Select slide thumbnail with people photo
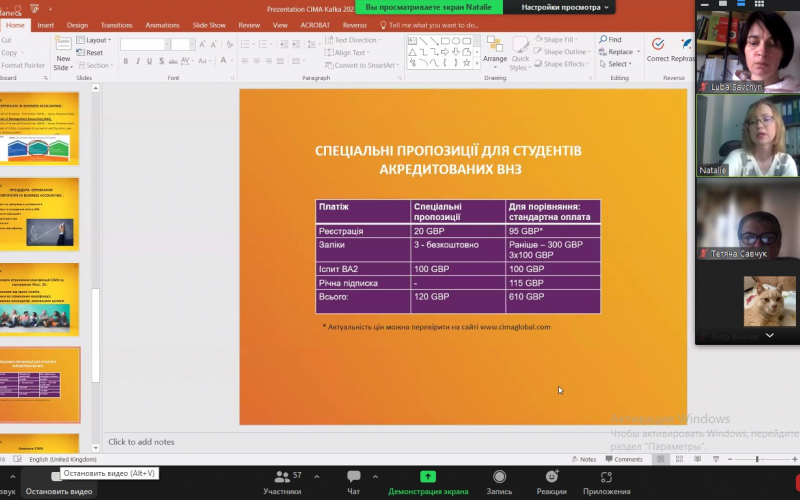This screenshot has width=800, height=500. tap(39, 299)
